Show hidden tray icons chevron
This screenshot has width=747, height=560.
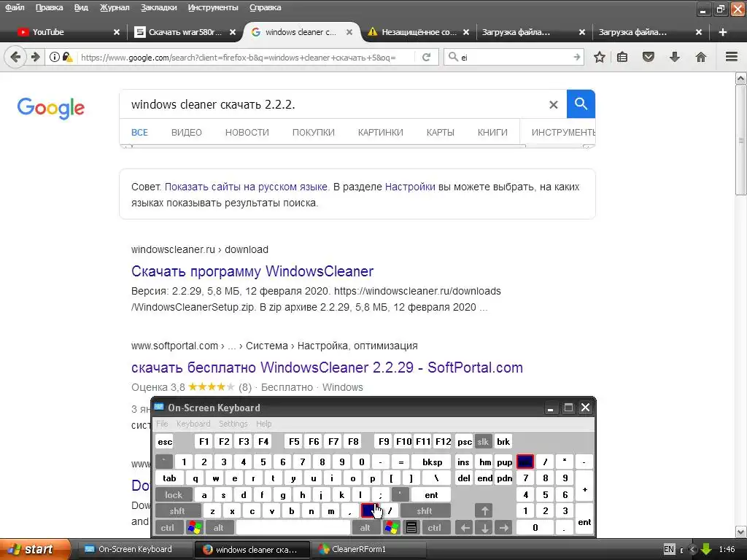pos(693,550)
